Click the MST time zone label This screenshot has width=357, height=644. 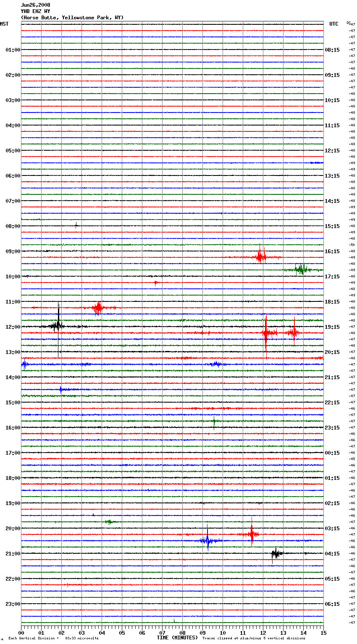[x=4, y=24]
